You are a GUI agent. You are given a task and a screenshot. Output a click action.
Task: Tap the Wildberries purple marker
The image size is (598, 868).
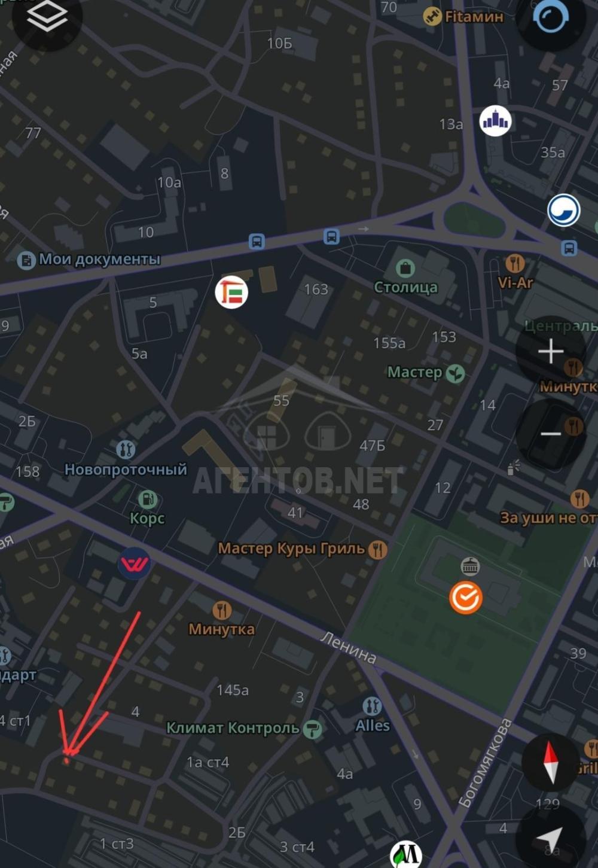pos(134,564)
